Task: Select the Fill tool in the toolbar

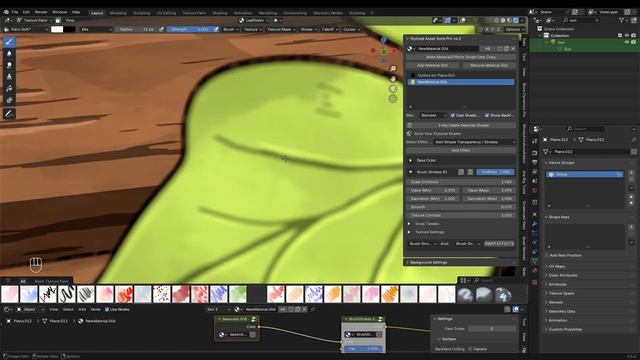Action: [x=9, y=89]
